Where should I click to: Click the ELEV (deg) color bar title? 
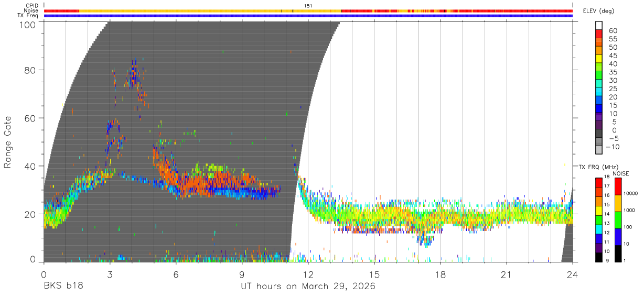598,10
